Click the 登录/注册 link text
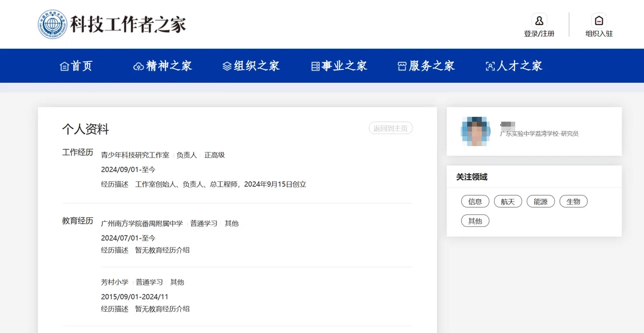The width and height of the screenshot is (644, 333). click(x=539, y=34)
